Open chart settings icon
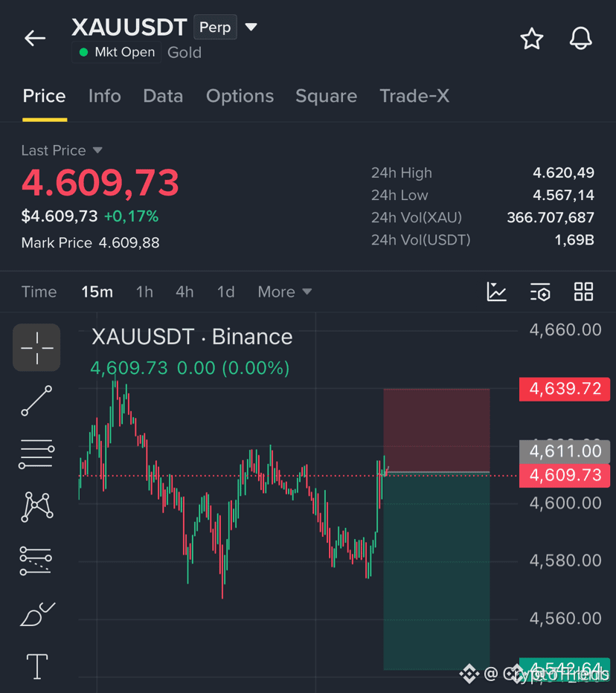The height and width of the screenshot is (693, 616). pos(540,291)
